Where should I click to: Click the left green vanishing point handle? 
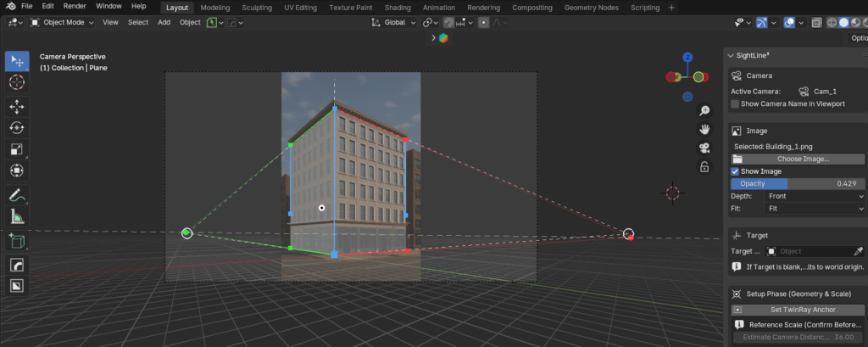point(187,232)
